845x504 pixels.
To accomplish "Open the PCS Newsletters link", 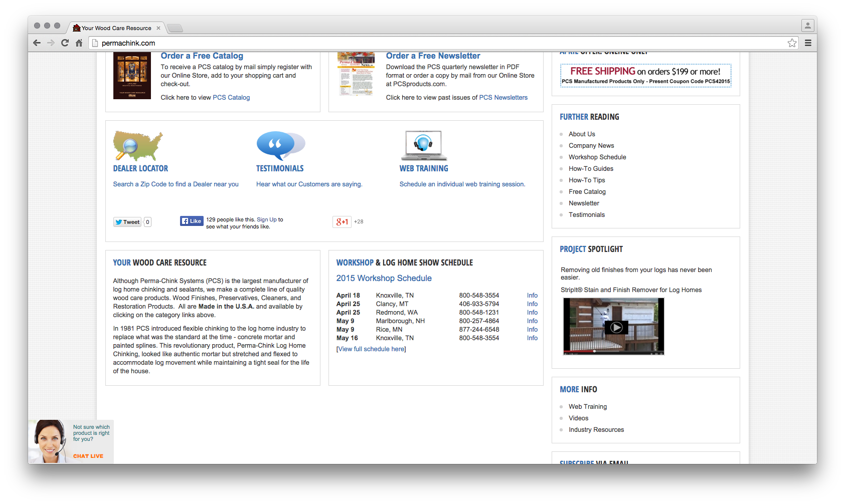I will coord(503,98).
